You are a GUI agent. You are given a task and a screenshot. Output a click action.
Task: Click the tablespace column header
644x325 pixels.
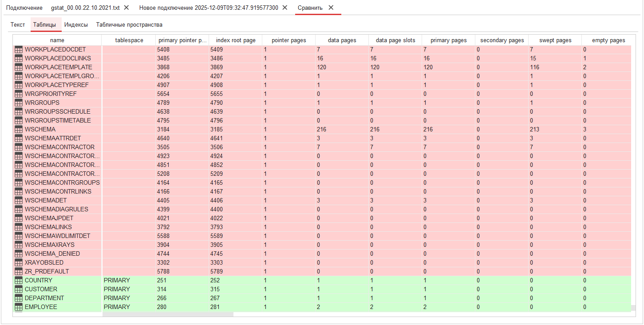tap(129, 40)
